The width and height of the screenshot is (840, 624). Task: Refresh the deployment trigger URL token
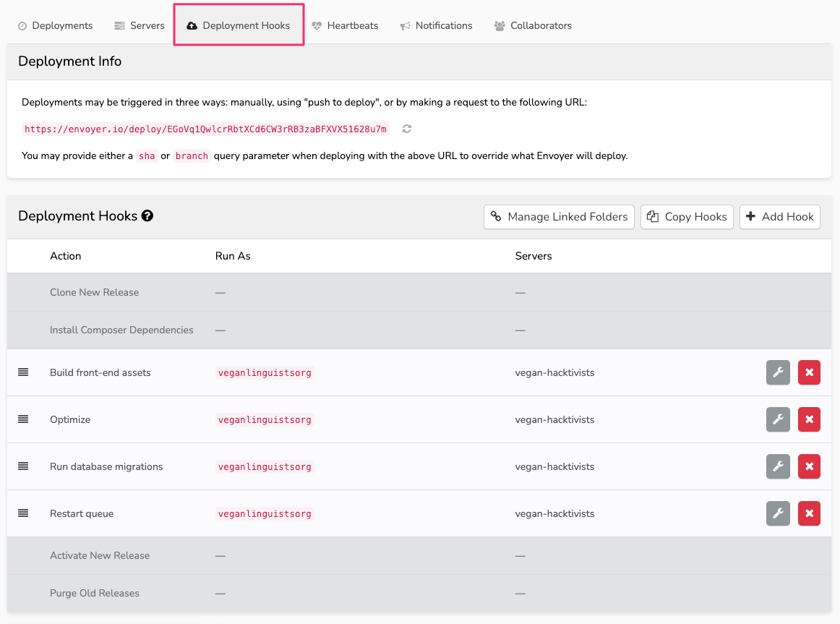tap(406, 129)
